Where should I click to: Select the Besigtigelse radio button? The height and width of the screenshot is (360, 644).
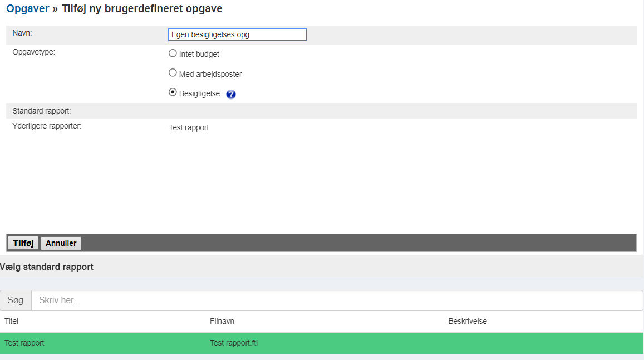[173, 92]
